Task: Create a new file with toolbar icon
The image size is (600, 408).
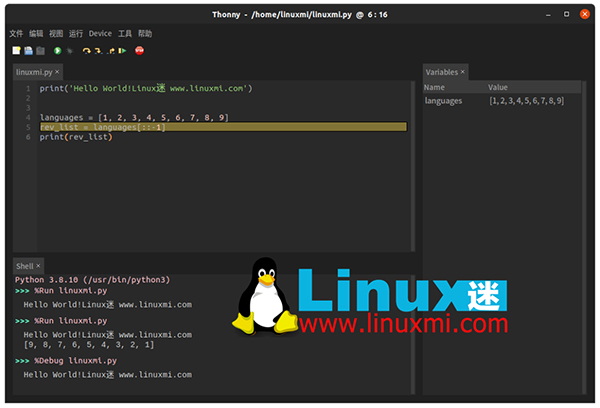Action: (x=16, y=51)
